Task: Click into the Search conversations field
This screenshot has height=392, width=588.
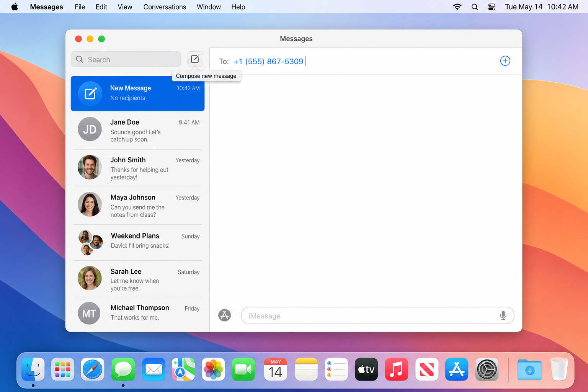Action: (x=126, y=59)
